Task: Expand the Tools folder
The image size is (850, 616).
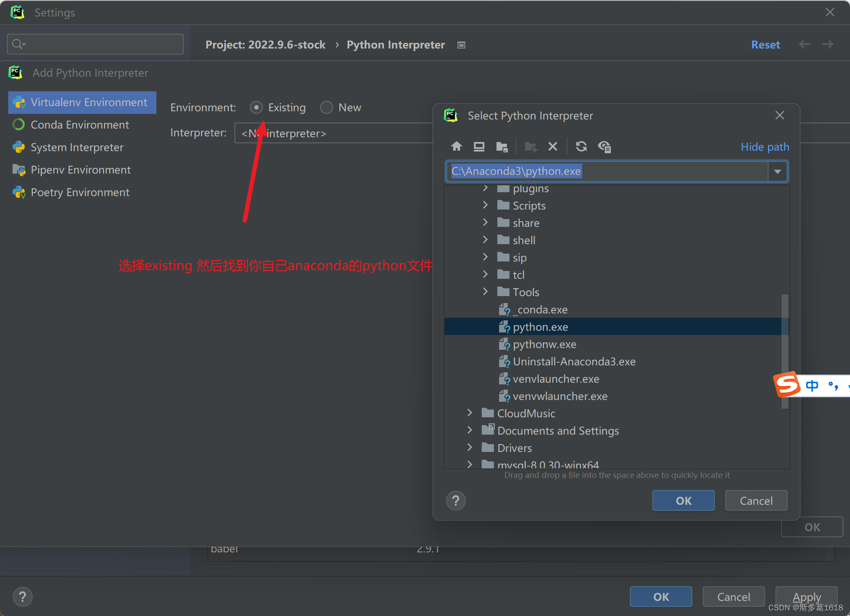Action: [x=485, y=292]
